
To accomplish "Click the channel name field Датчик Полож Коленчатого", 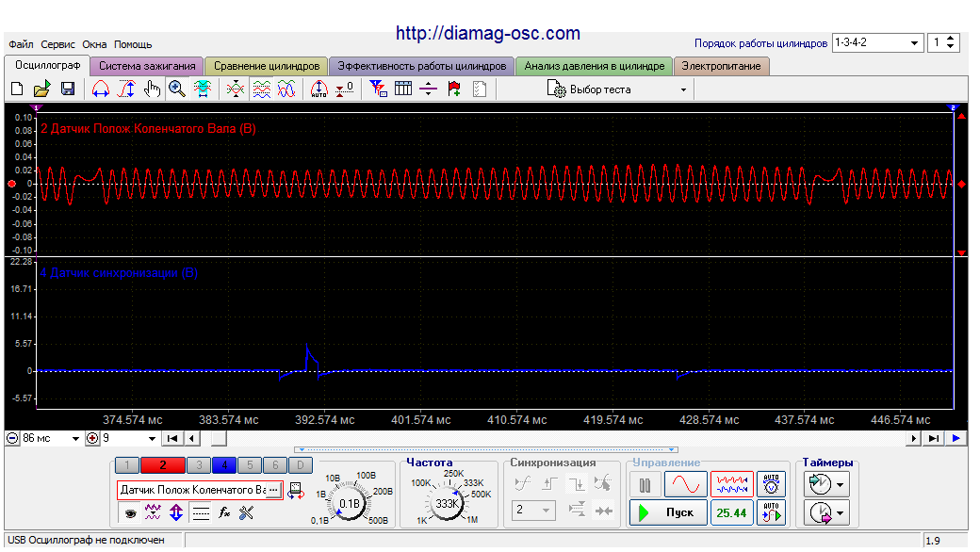I will (x=192, y=490).
